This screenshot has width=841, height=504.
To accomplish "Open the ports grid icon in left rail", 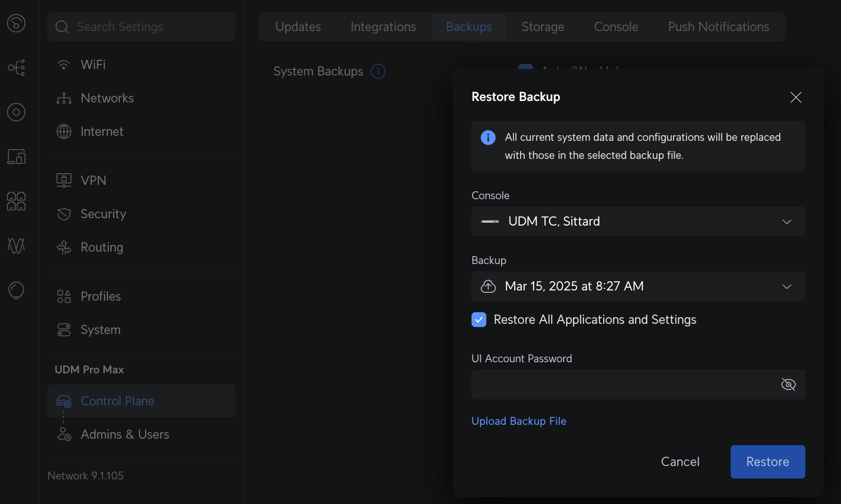I will click(16, 201).
